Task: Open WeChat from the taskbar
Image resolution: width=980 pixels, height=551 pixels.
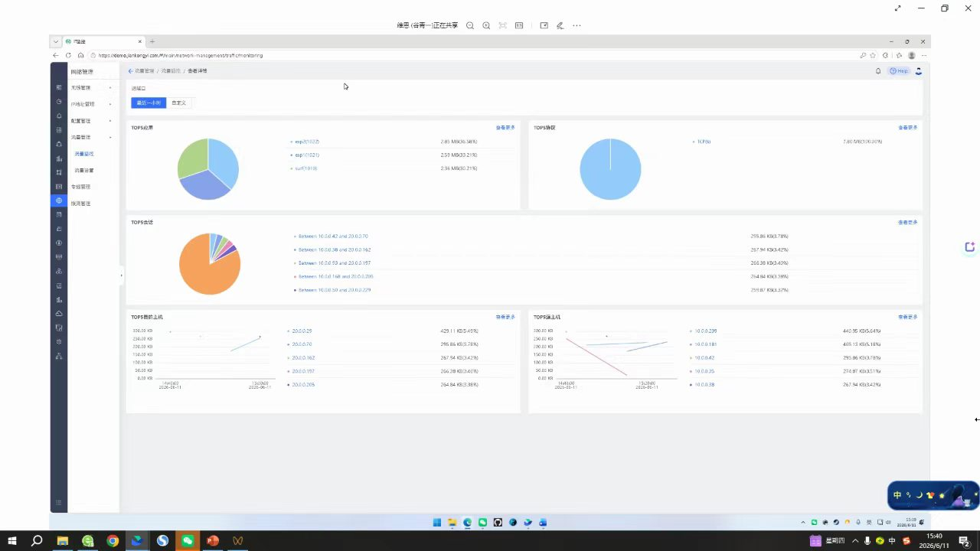Action: 188,540
